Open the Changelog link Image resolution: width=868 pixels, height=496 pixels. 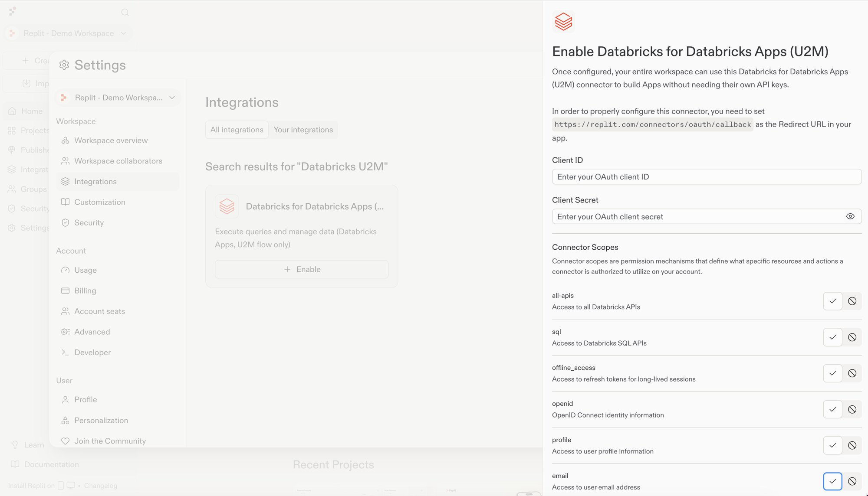(101, 486)
